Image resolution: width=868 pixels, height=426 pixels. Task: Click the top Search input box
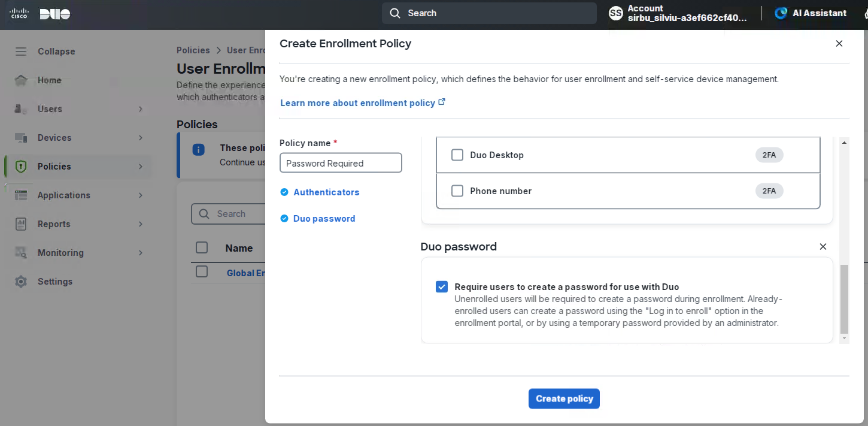489,13
